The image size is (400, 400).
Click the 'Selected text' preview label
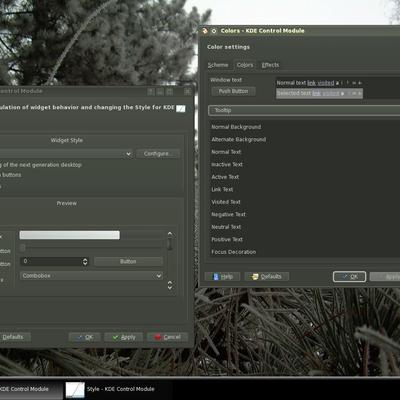(294, 94)
